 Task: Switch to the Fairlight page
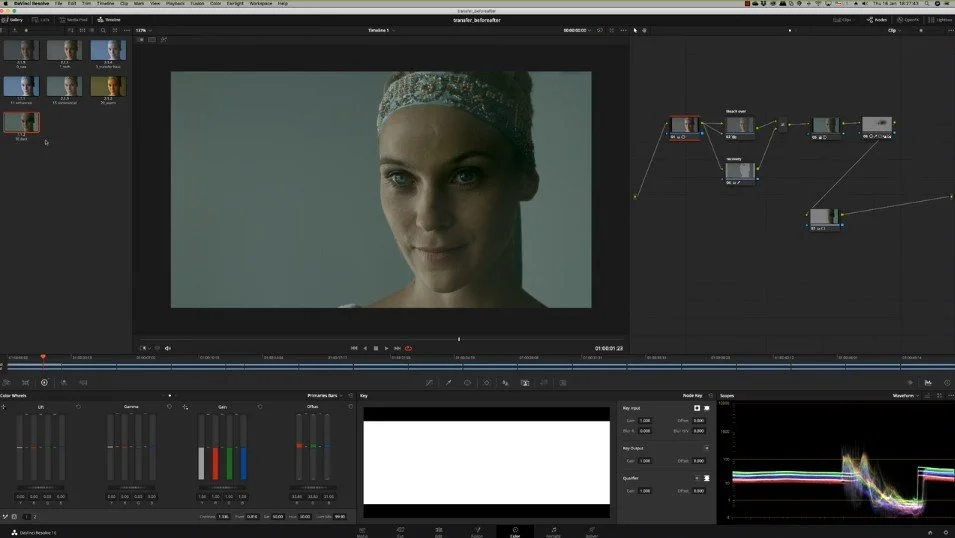(x=553, y=532)
